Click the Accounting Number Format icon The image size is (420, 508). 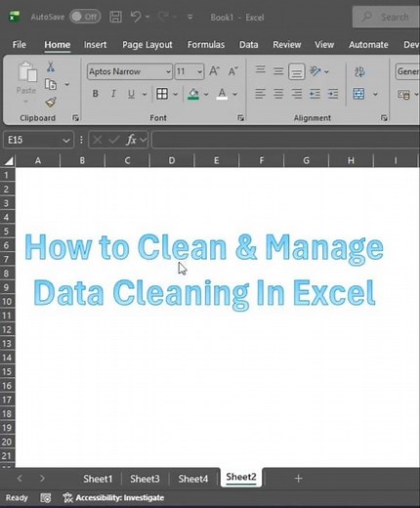[404, 95]
